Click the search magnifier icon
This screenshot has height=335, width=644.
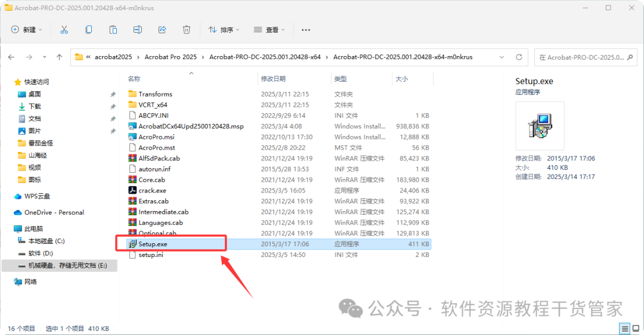(630, 57)
